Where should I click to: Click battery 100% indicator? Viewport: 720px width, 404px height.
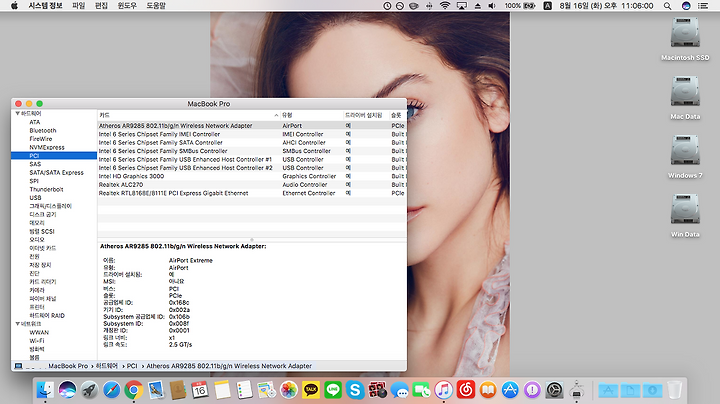[520, 6]
